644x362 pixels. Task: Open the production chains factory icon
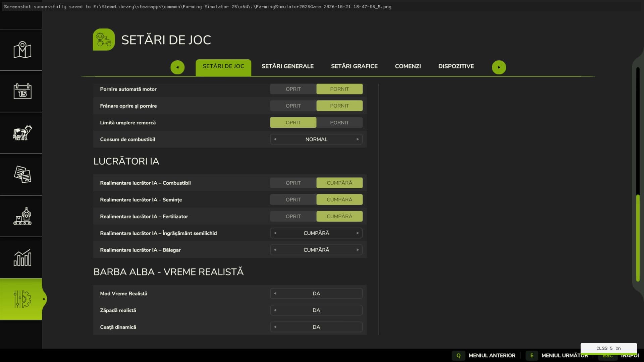(x=22, y=216)
